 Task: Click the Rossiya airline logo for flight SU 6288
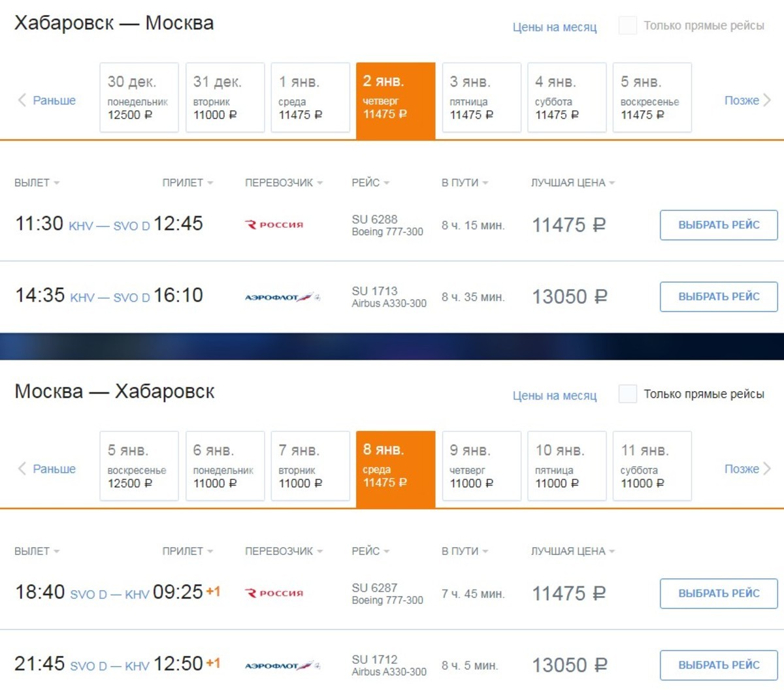click(x=274, y=225)
